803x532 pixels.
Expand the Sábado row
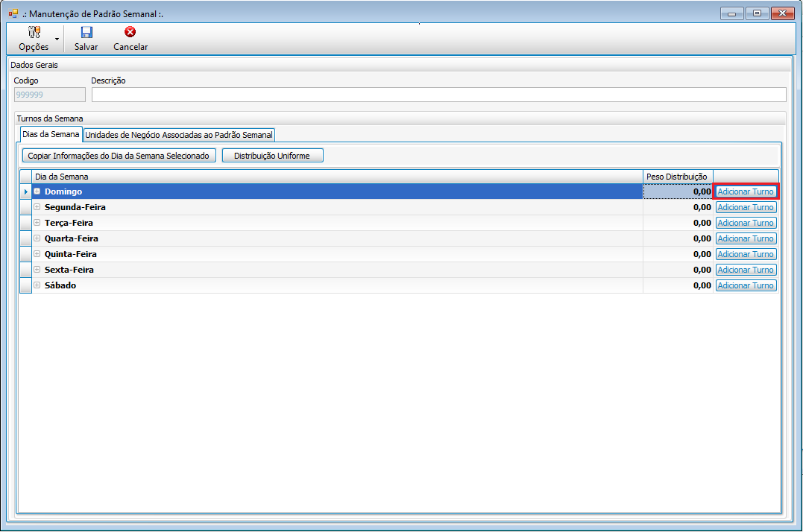tap(37, 285)
